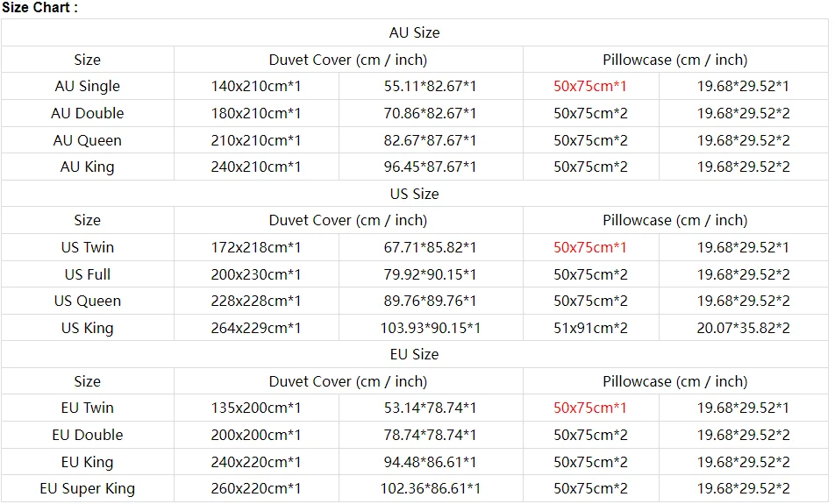This screenshot has height=504, width=835.
Task: Select the EU Twin row label
Action: (88, 408)
